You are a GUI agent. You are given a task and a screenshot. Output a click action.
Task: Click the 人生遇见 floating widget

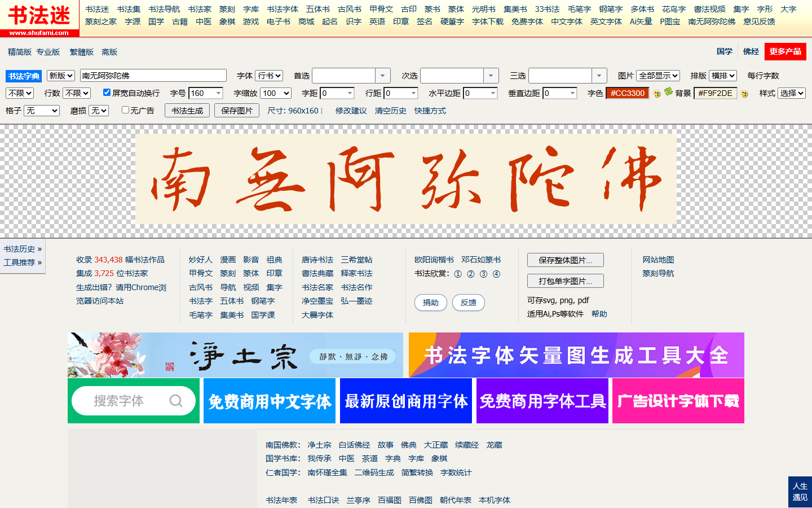coord(800,492)
